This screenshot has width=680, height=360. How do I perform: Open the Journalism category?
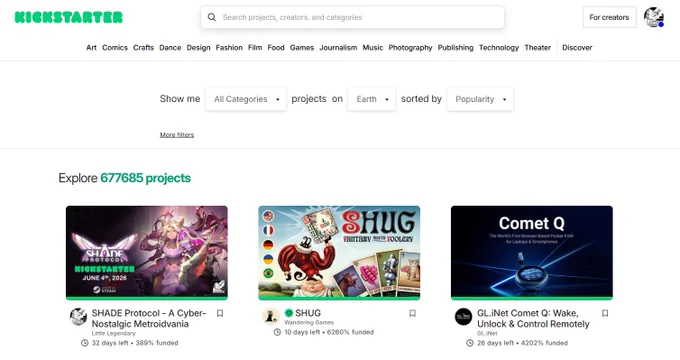tap(338, 48)
